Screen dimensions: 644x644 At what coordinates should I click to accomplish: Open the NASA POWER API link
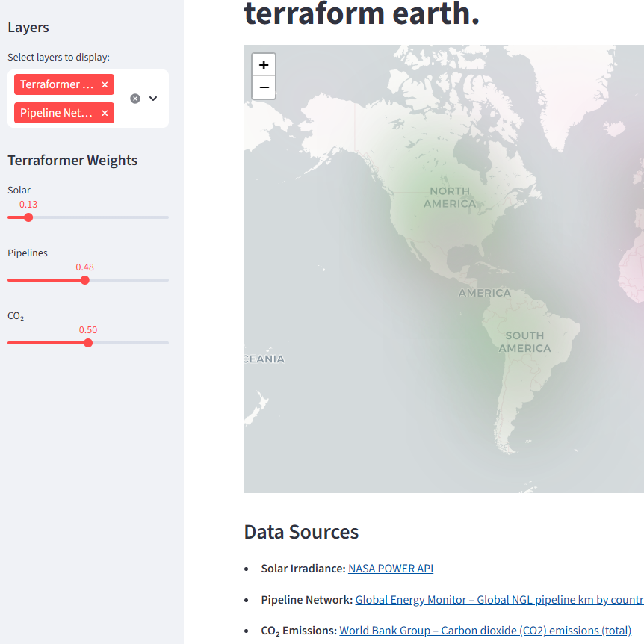coord(390,569)
